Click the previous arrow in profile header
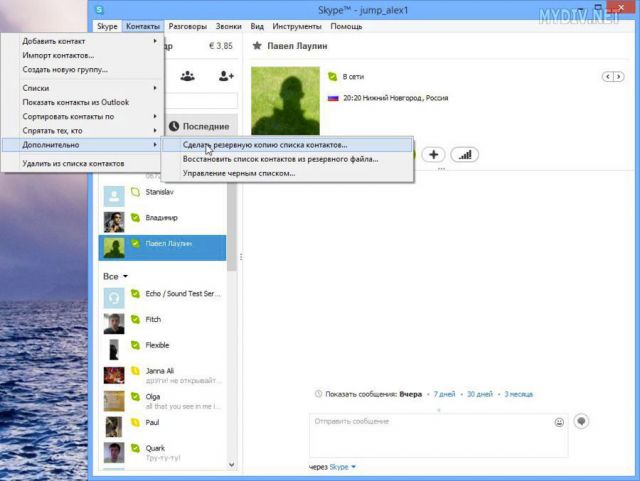Image resolution: width=640 pixels, height=481 pixels. click(x=608, y=76)
